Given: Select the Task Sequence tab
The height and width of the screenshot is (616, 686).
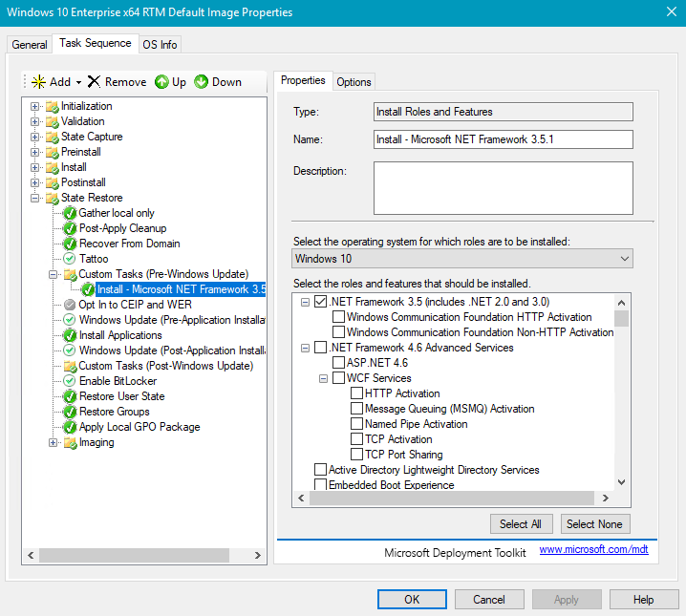Looking at the screenshot, I should [x=96, y=43].
